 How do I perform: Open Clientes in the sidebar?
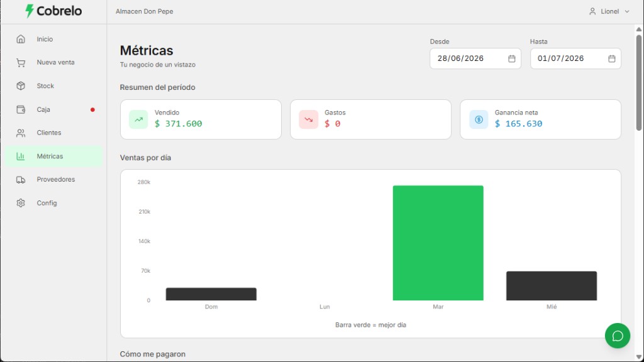54,133
